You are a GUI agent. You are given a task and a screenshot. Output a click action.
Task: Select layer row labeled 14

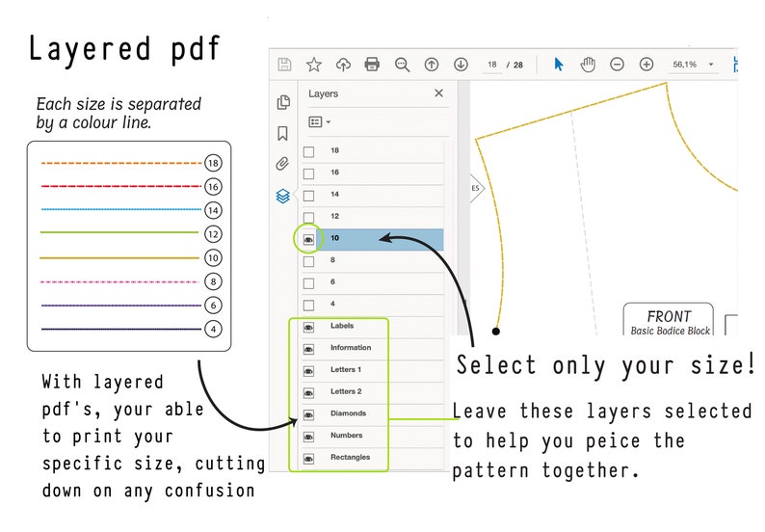pyautogui.click(x=372, y=196)
